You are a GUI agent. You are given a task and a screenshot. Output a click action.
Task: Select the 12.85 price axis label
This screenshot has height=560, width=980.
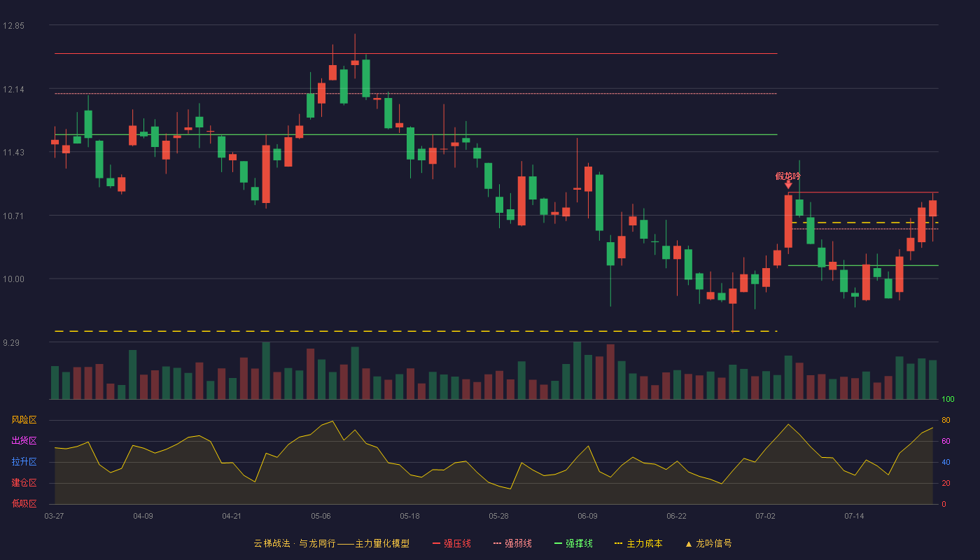click(x=13, y=26)
